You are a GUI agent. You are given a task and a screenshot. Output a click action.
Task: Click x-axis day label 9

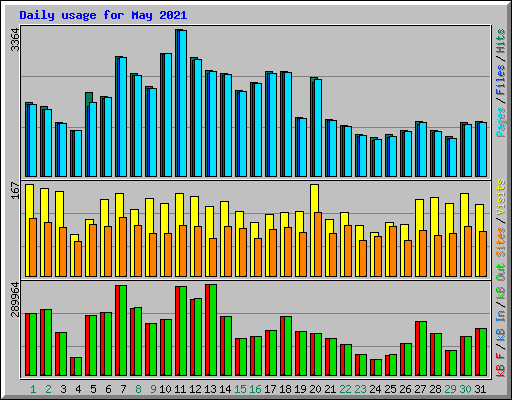(153, 389)
